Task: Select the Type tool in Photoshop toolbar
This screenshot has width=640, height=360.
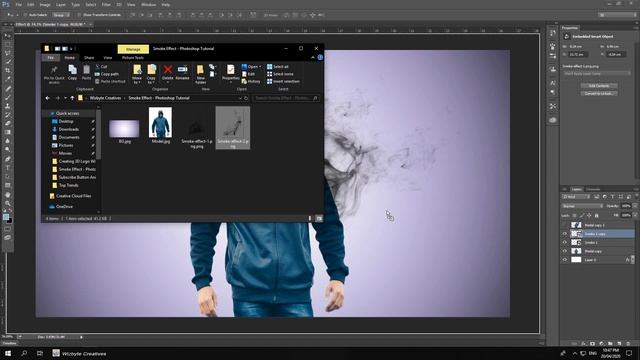Action: (7, 168)
